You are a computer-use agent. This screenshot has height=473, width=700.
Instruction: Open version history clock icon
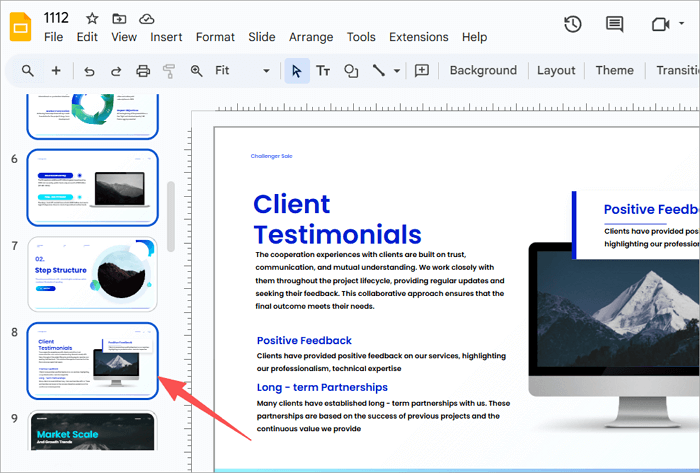coord(572,24)
